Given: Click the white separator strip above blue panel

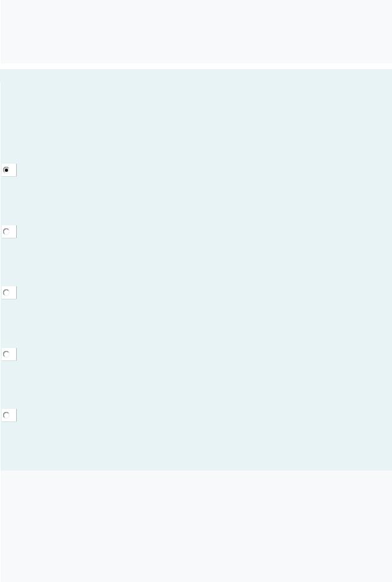Looking at the screenshot, I should [196, 66].
